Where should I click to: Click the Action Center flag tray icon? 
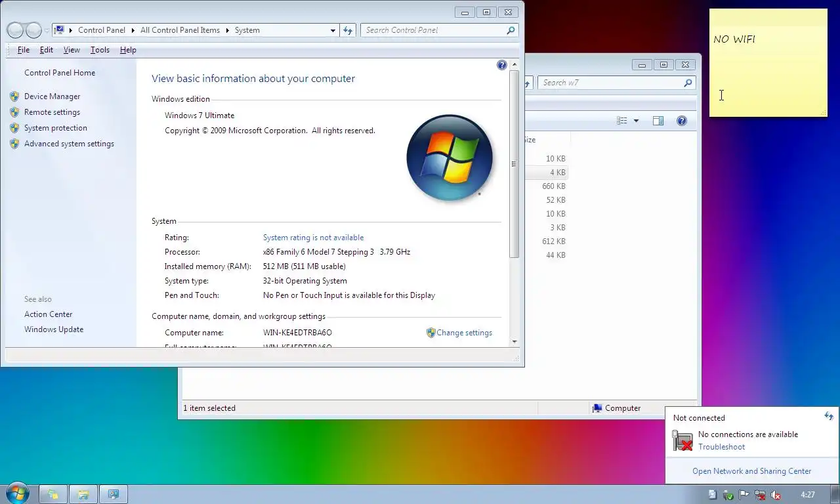point(744,495)
